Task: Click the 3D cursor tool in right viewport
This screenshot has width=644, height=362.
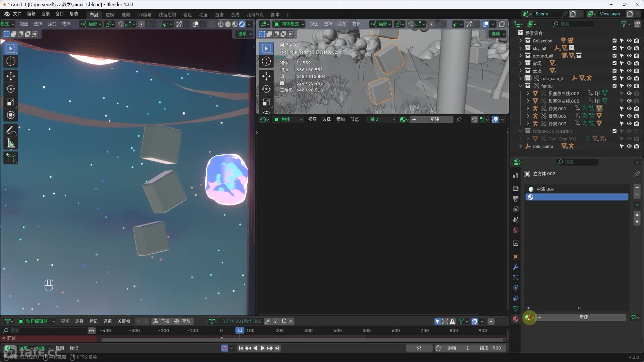Action: (266, 61)
